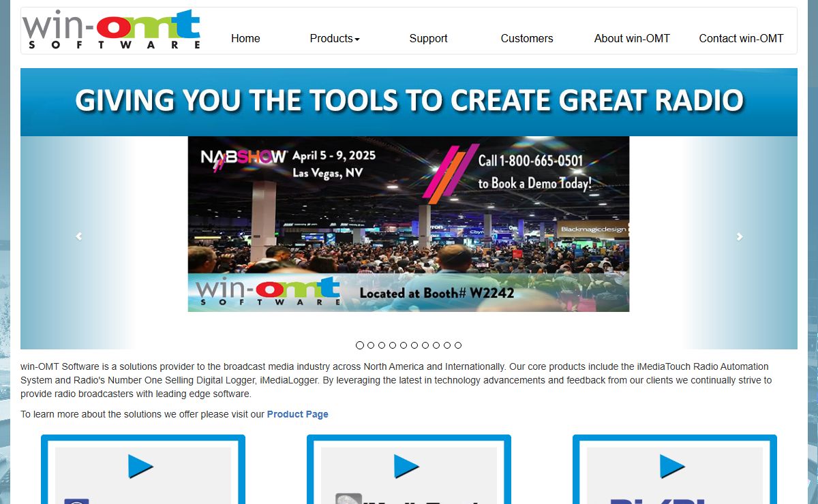Screen dimensions: 818x504
Task: Select the eighth carousel indicator dot
Action: [436, 345]
